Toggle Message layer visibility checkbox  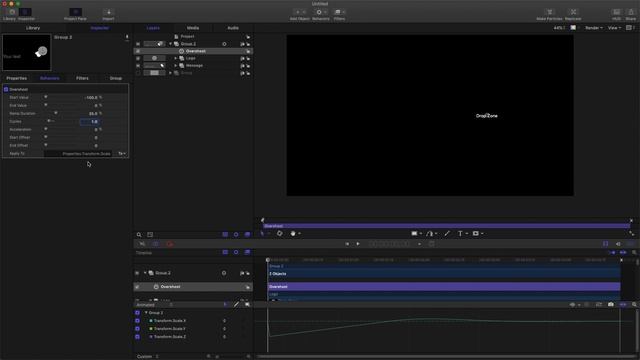[x=138, y=66]
